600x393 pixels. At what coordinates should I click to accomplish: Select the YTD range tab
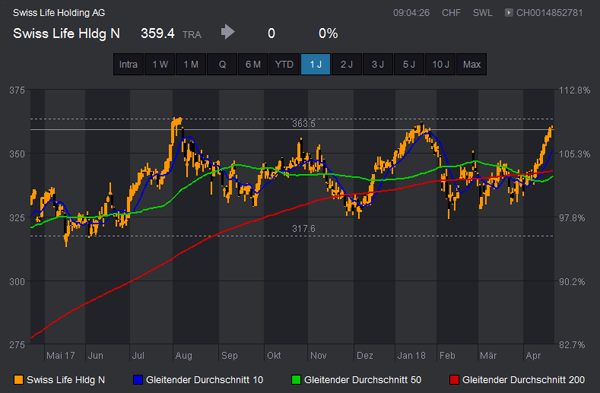(284, 64)
